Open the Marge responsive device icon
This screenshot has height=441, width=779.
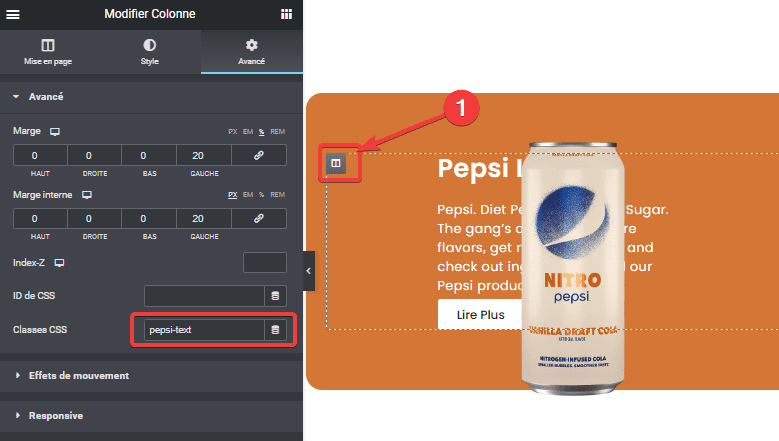coord(55,132)
